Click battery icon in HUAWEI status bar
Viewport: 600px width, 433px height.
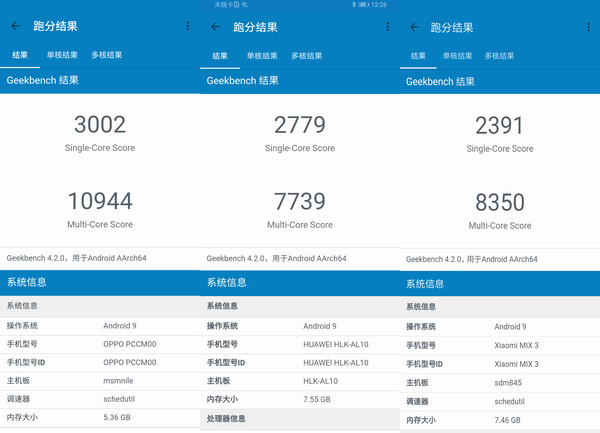tap(363, 5)
